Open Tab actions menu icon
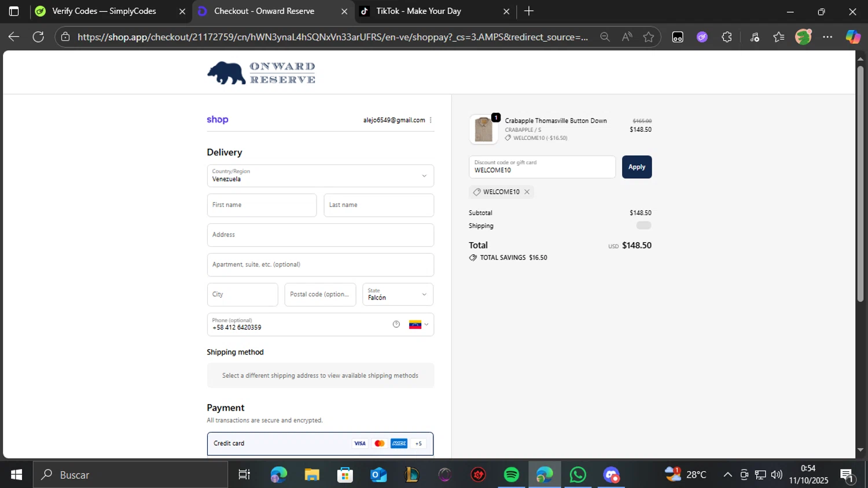 (14, 11)
